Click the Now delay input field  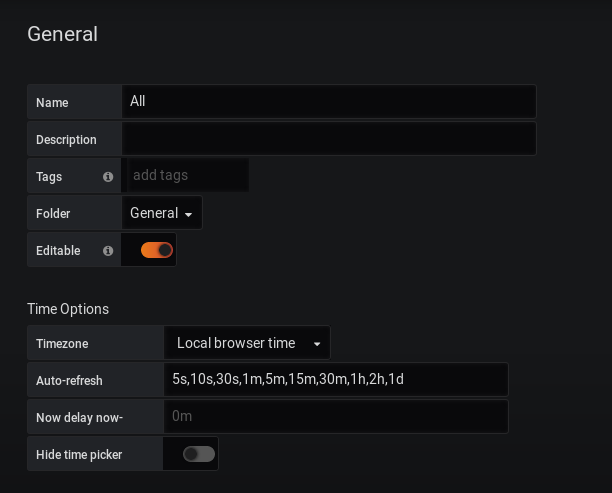point(336,417)
